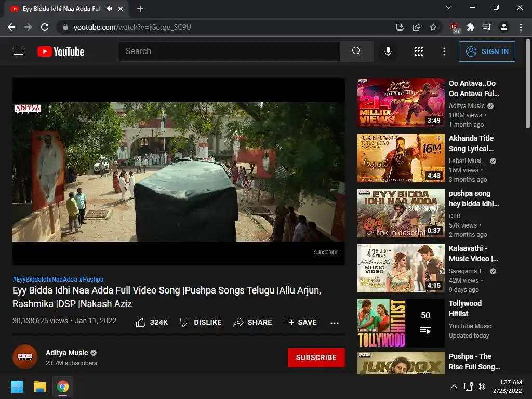
Task: Open the Akhanda Title Song thumbnail
Action: click(x=401, y=158)
